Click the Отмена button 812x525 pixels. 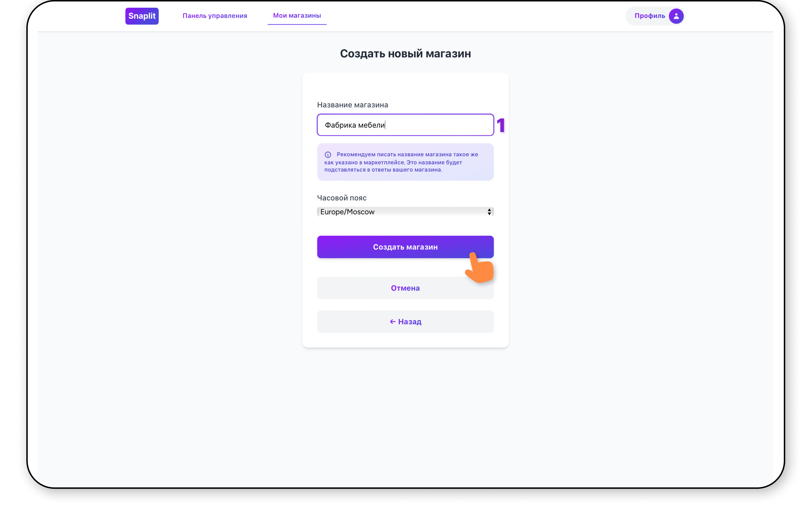click(x=405, y=288)
